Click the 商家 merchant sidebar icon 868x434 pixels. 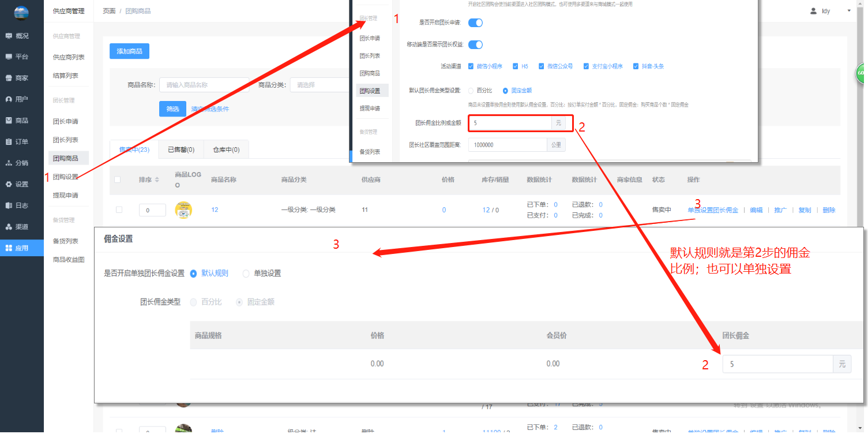9,78
